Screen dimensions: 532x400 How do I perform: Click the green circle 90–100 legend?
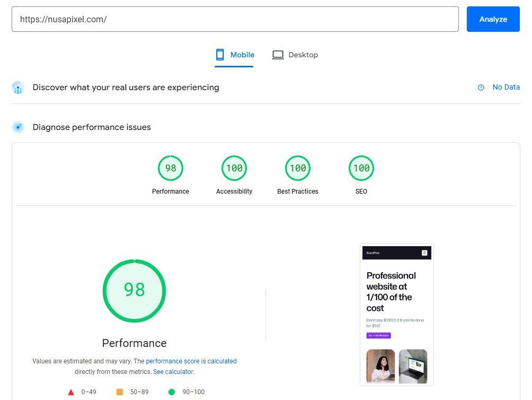(171, 392)
